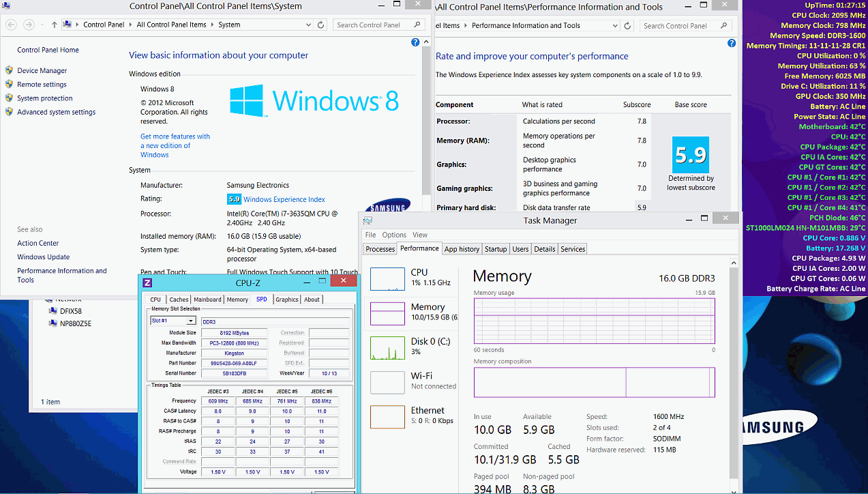
Task: Click the Memory composition bar in Task Manager
Action: click(x=595, y=382)
